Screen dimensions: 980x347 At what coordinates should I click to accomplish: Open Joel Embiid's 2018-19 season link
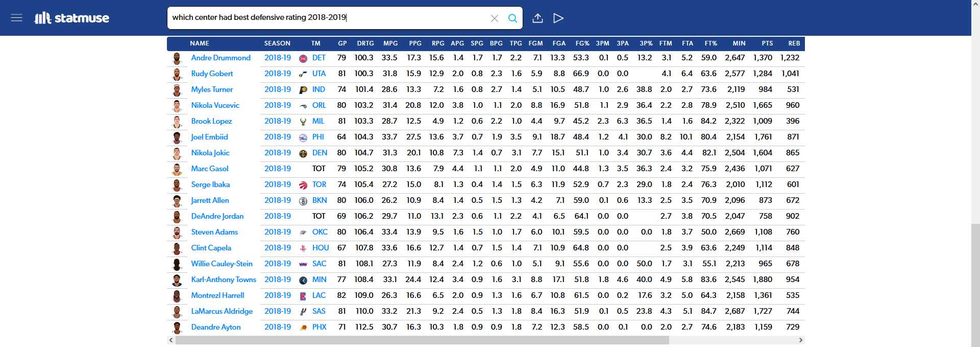click(277, 137)
